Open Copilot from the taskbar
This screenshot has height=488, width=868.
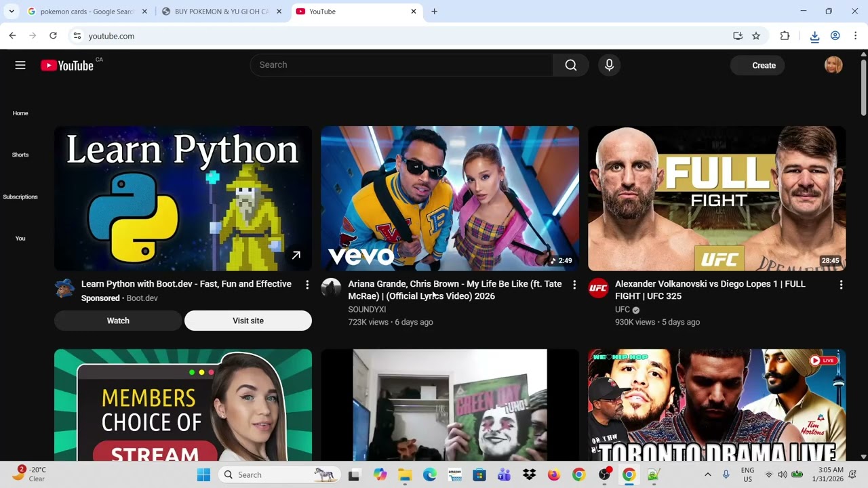(380, 474)
